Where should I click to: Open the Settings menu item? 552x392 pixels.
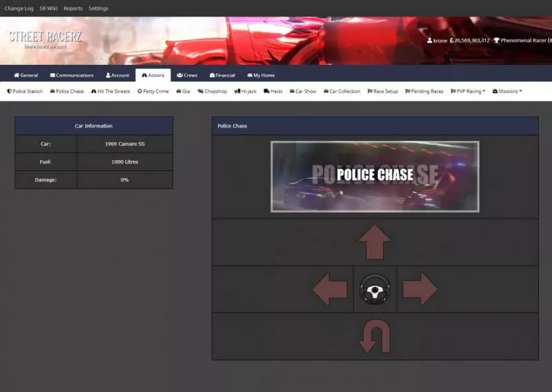(x=98, y=8)
